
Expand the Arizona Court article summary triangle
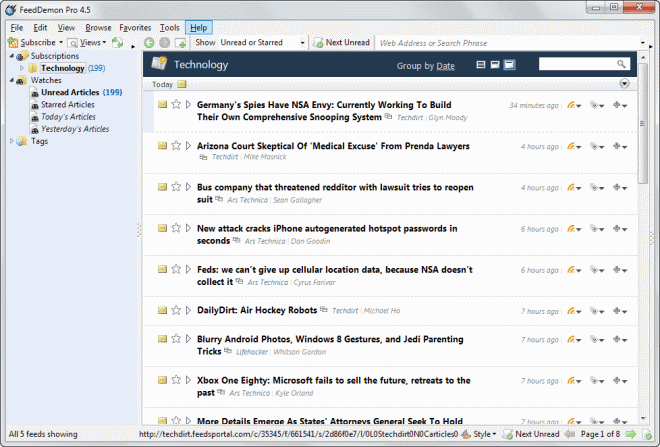[x=188, y=146]
